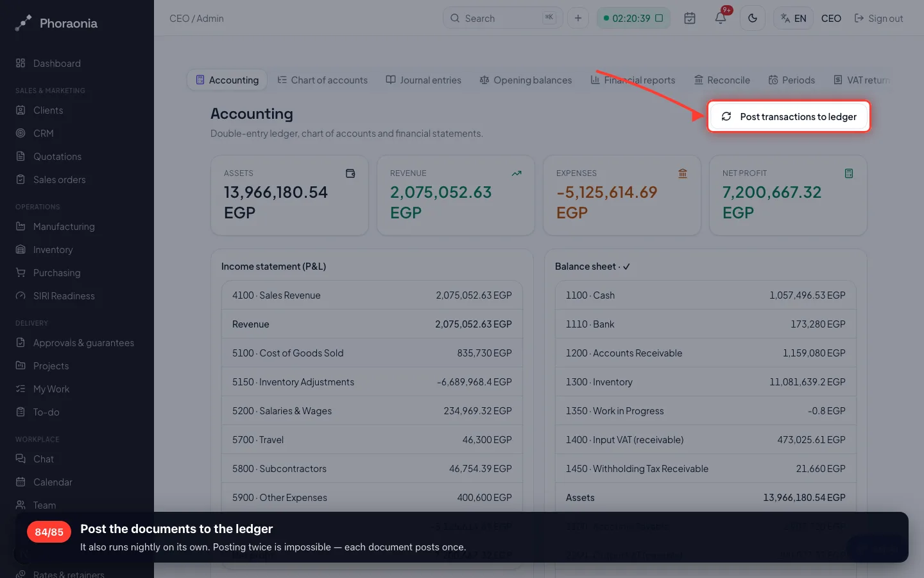Click 1350 · Work in Progress row
The image size is (924, 578).
click(706, 411)
